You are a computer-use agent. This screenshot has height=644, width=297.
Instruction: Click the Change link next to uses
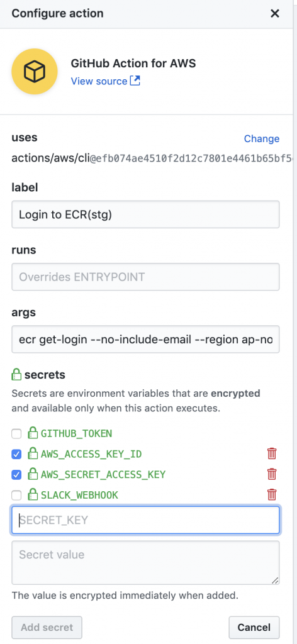262,139
